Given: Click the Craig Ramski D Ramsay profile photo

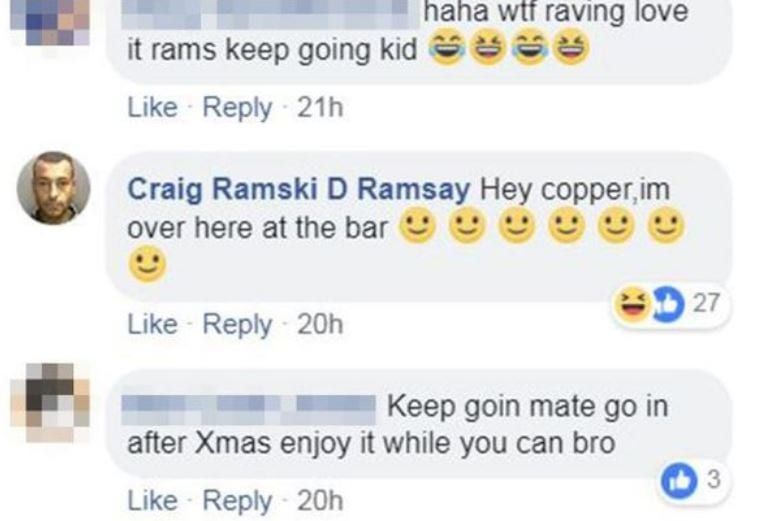Looking at the screenshot, I should click(54, 188).
